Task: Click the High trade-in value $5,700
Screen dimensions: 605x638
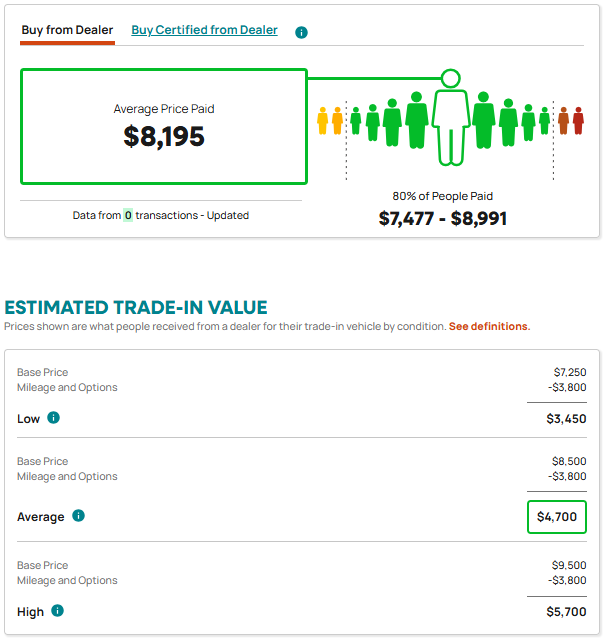Action: [x=566, y=612]
